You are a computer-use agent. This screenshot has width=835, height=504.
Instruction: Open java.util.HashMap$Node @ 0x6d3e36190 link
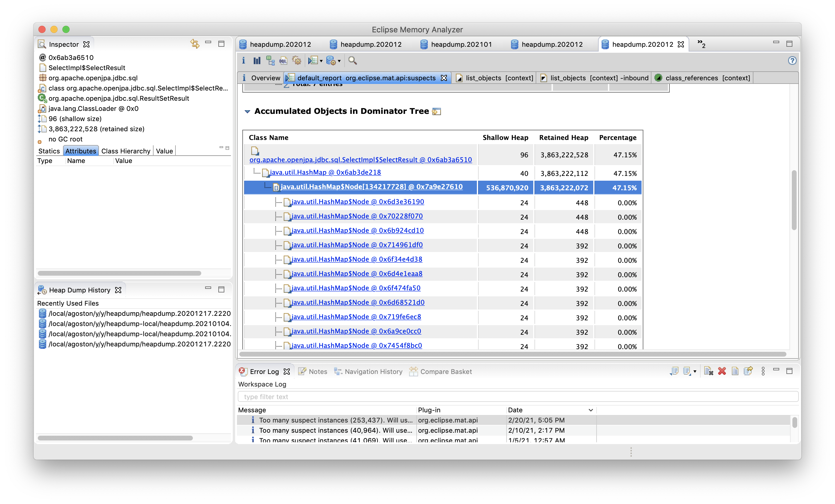[358, 202]
